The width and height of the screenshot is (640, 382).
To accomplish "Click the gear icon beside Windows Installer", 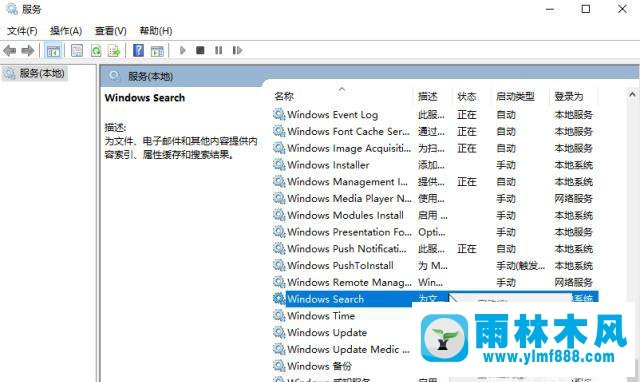I will click(279, 165).
